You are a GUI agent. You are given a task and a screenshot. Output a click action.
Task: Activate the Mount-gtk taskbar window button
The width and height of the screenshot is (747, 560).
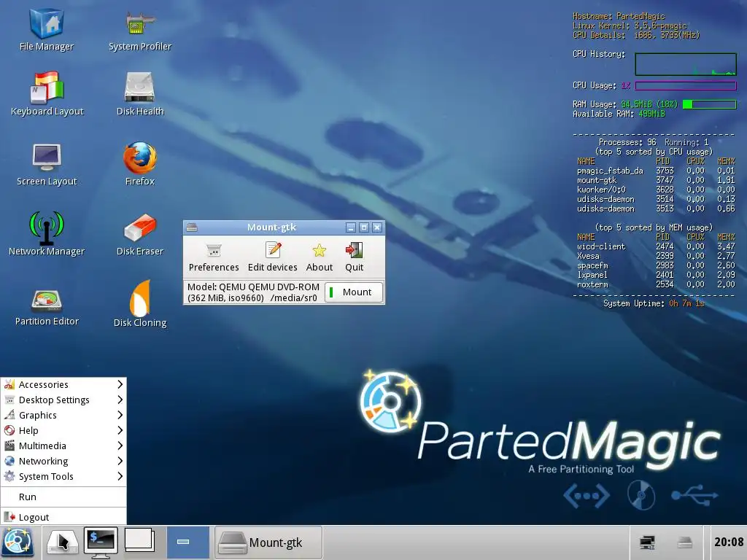click(x=268, y=542)
